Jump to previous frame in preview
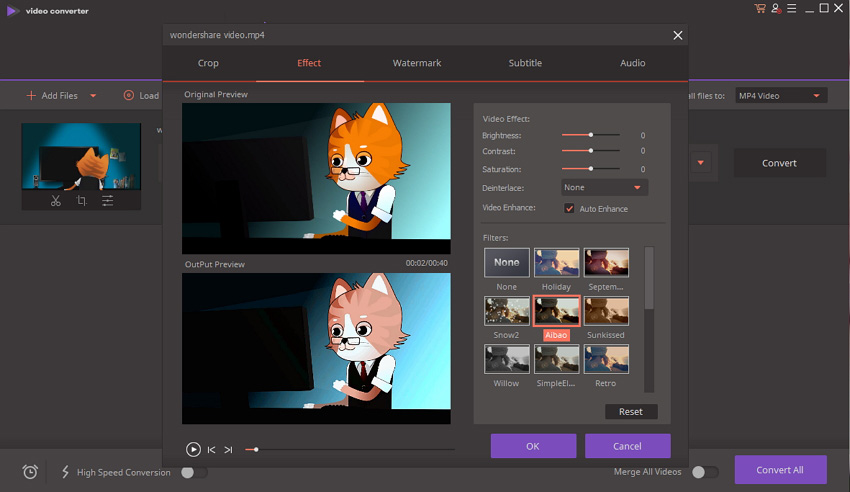 pos(211,450)
